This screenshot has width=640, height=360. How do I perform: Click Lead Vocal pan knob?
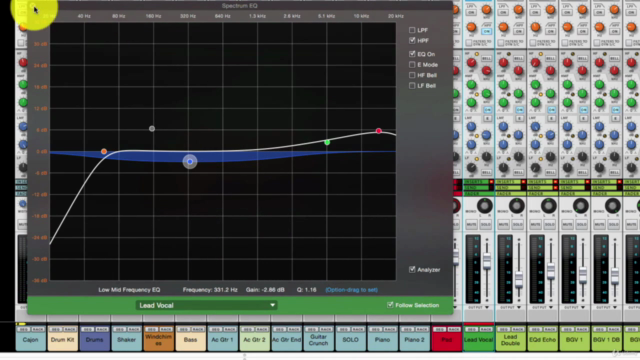tap(484, 205)
